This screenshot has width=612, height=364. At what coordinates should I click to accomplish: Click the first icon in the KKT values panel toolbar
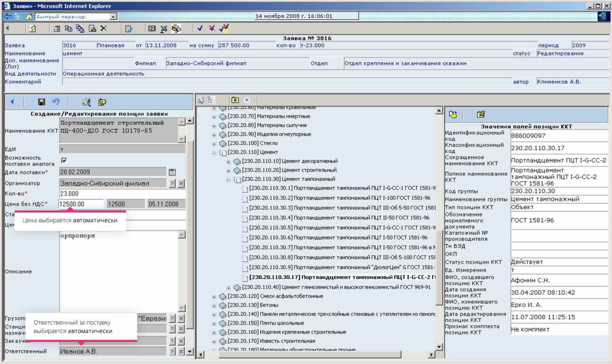click(x=453, y=115)
